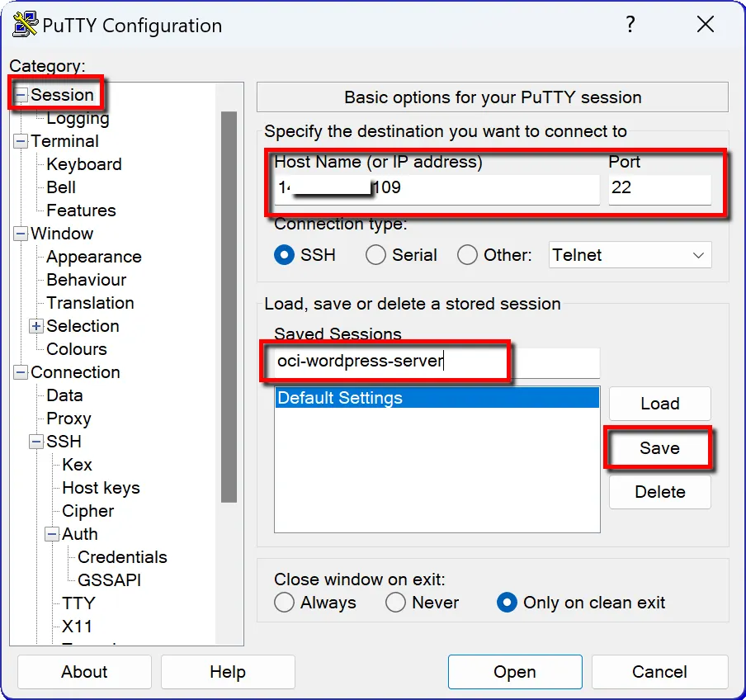Expand the Selection tree node
The height and width of the screenshot is (700, 746).
click(x=36, y=326)
